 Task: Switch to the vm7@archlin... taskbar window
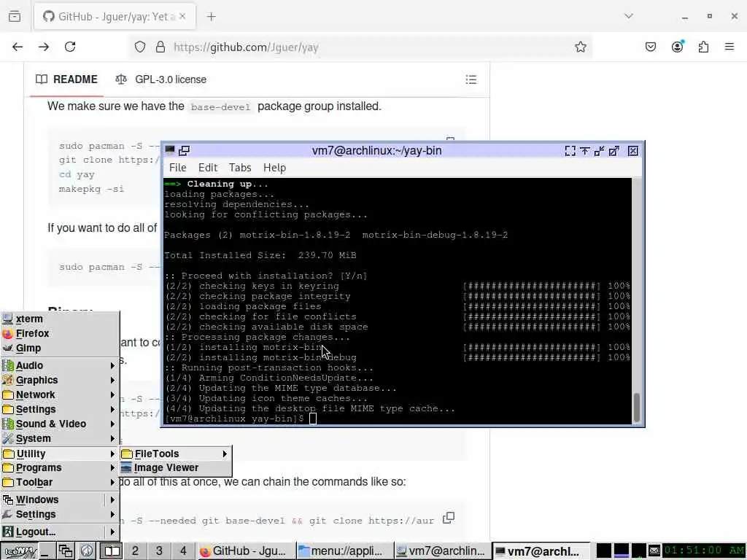443,551
